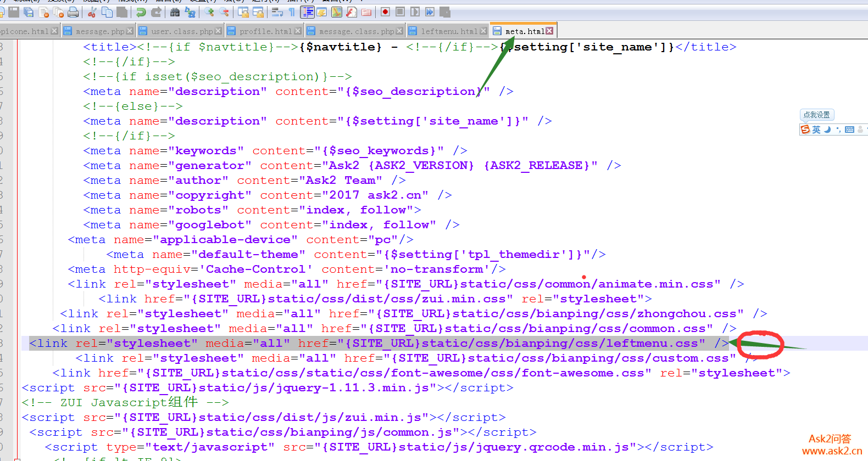The height and width of the screenshot is (461, 868).
Task: Undo the last edit with green arrow
Action: [x=141, y=12]
